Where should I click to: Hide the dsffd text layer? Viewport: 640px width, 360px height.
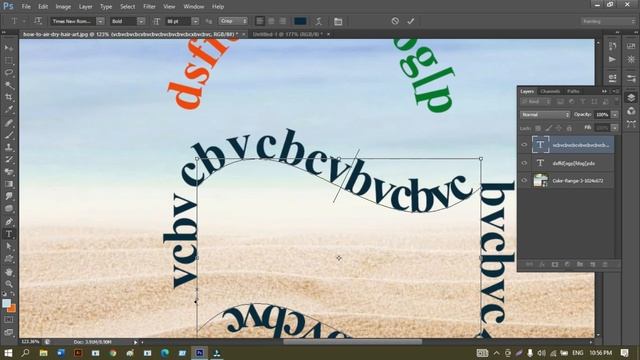(x=524, y=163)
